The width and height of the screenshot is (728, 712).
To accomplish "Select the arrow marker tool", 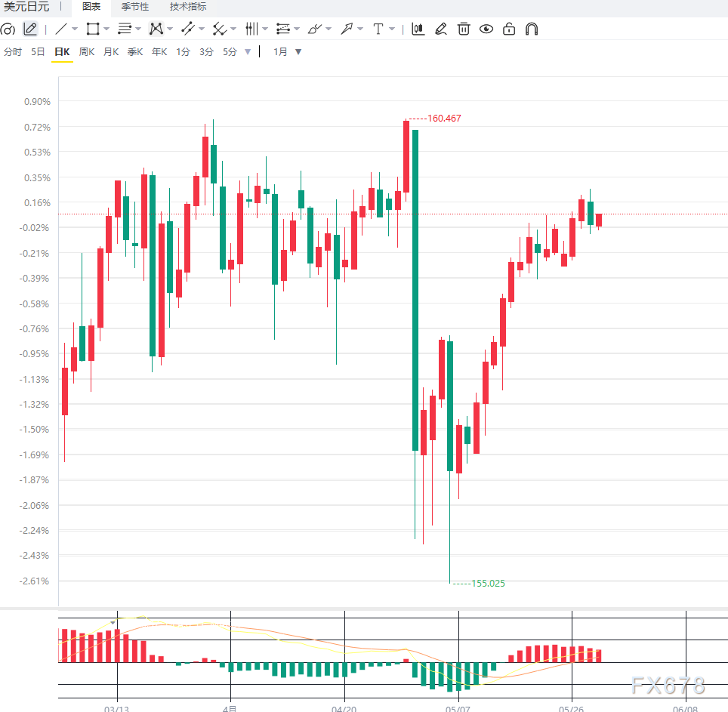I will pos(347,29).
